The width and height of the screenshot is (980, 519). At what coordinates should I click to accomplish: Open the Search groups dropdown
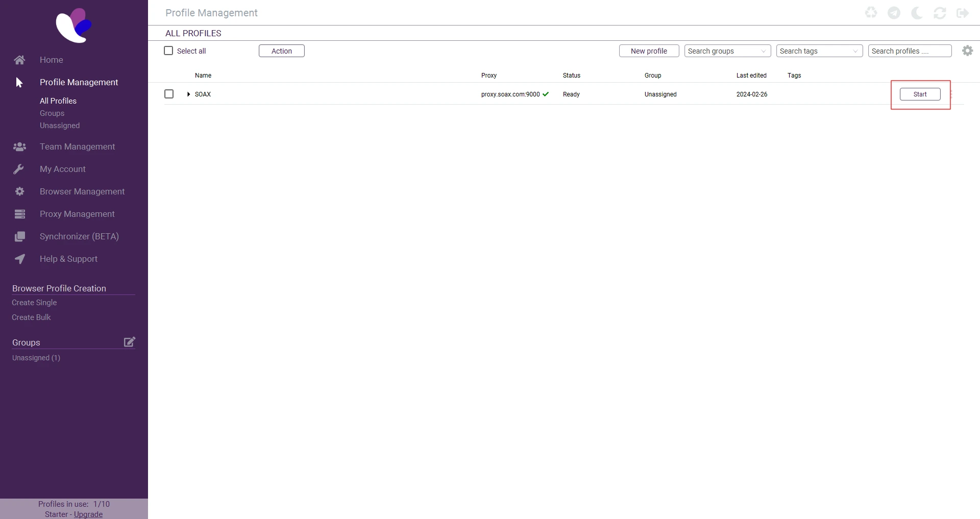point(727,51)
